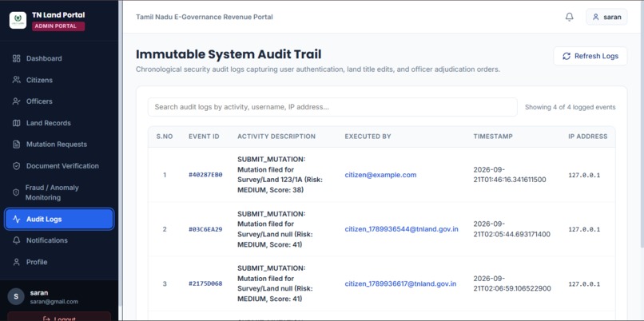Click the Notifications bell icon in sidebar
644x321 pixels.
click(x=17, y=240)
